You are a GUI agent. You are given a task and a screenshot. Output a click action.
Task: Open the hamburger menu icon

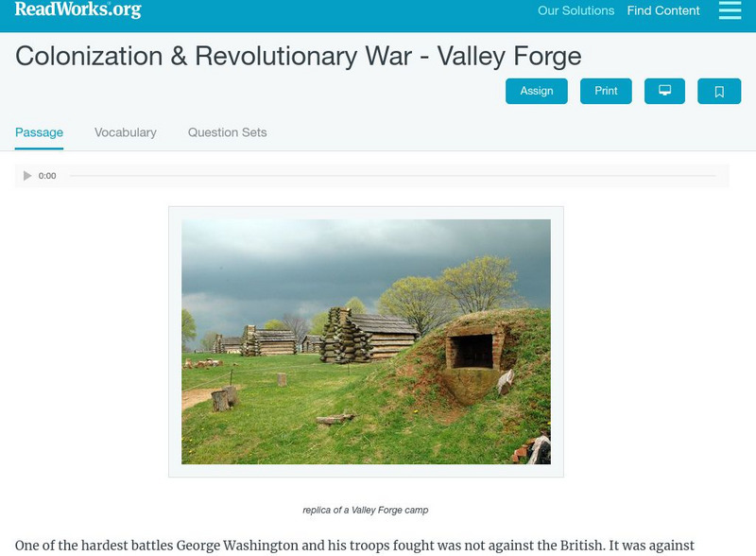click(730, 10)
